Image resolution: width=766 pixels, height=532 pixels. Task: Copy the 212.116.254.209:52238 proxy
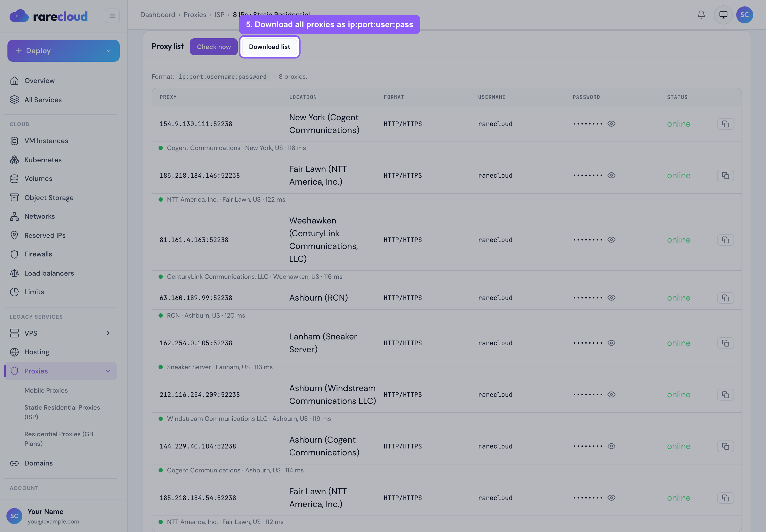coord(725,395)
